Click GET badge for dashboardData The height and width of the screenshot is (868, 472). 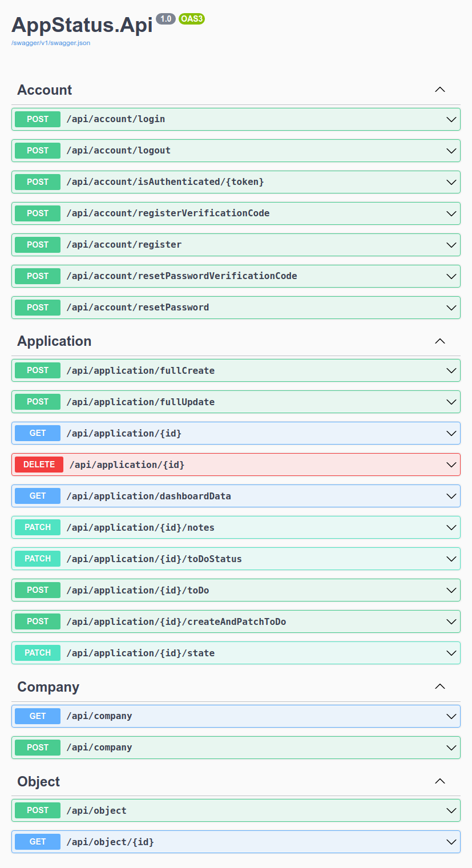(x=38, y=496)
